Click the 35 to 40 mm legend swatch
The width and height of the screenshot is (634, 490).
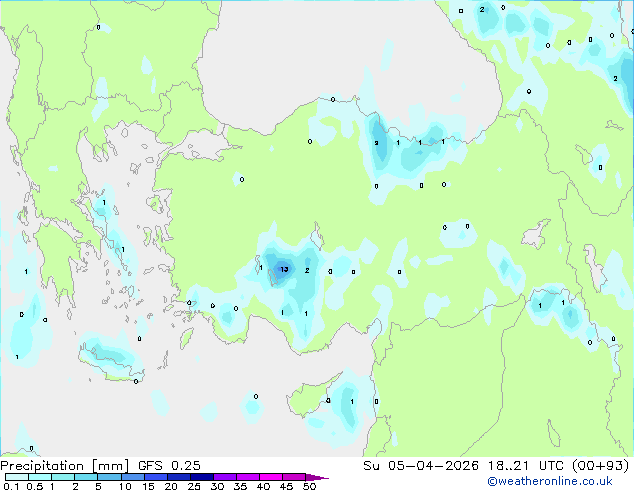[248, 477]
